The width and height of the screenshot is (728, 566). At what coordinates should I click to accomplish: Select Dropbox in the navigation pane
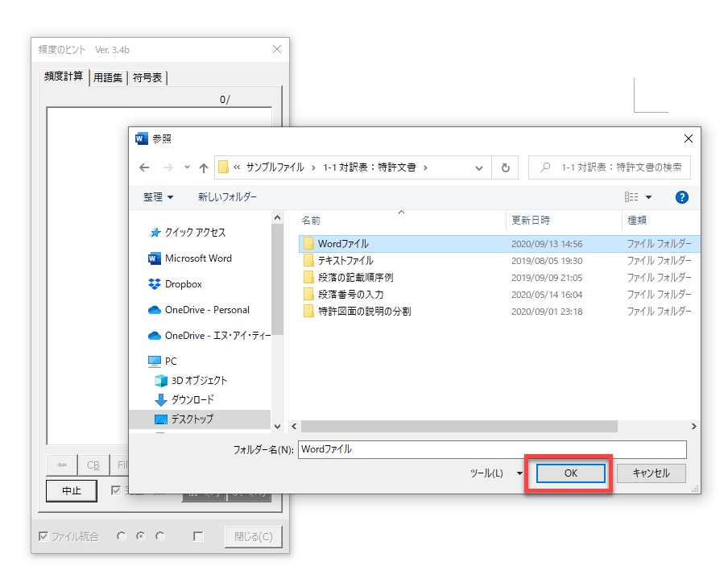tap(183, 284)
